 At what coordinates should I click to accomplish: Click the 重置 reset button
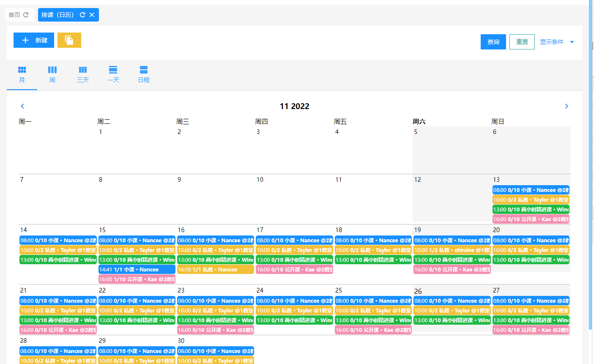522,42
